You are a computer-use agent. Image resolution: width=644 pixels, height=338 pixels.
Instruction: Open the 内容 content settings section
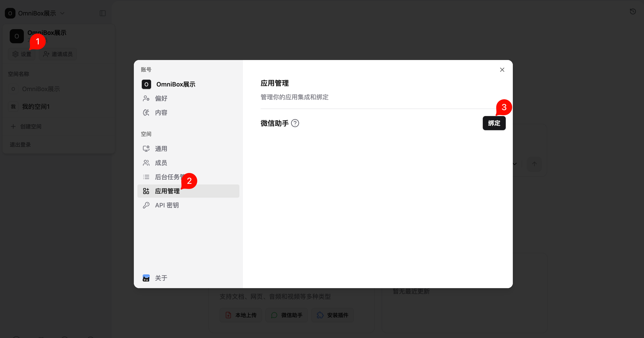(161, 113)
